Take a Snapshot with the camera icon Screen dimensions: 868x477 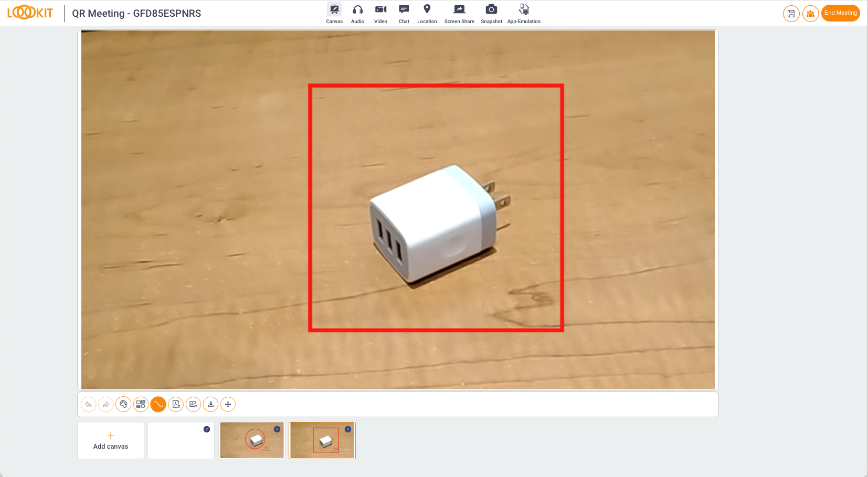point(491,14)
